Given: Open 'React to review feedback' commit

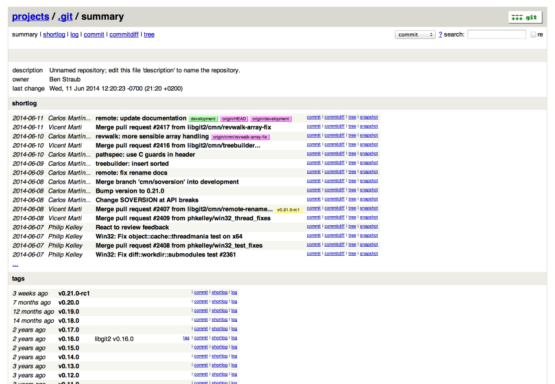Looking at the screenshot, I should point(132,227).
